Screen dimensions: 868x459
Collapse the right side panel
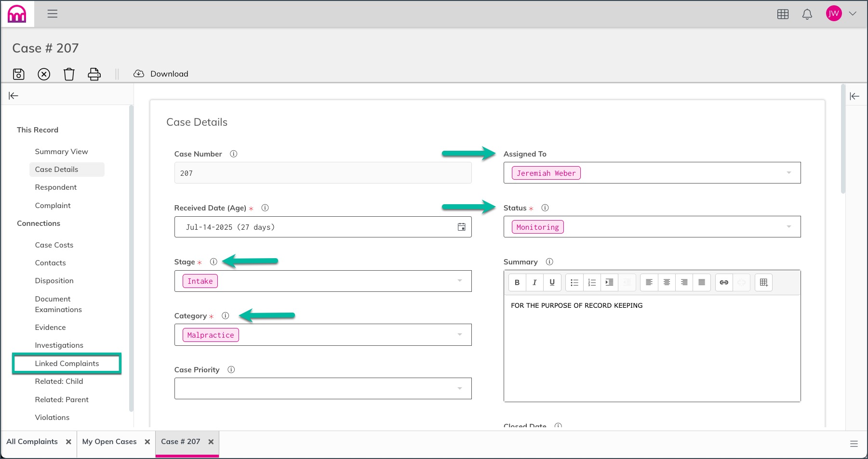pos(855,96)
